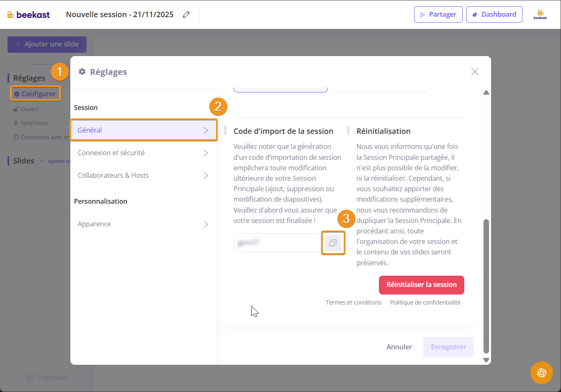Open the Termes et conditions link
This screenshot has height=392, width=561.
tap(353, 302)
